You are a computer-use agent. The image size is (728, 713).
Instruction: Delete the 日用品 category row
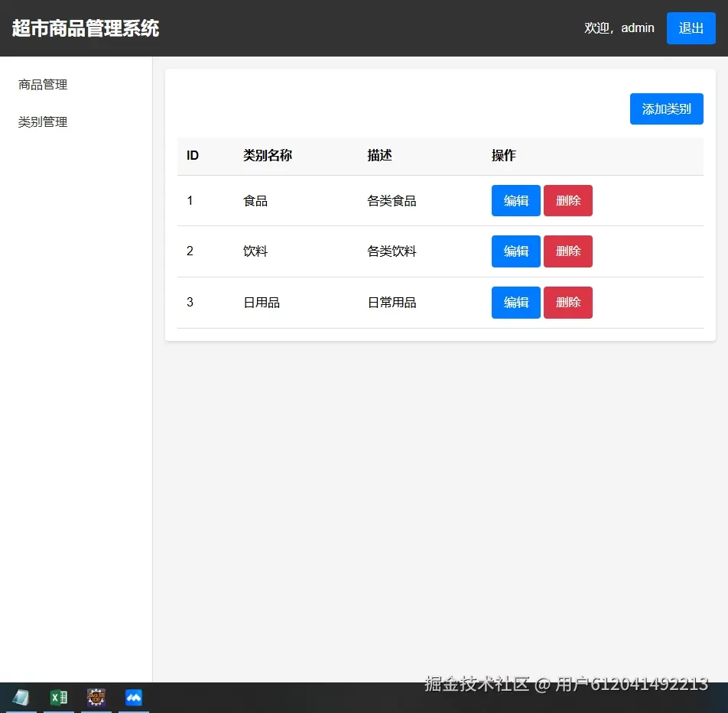(x=568, y=303)
